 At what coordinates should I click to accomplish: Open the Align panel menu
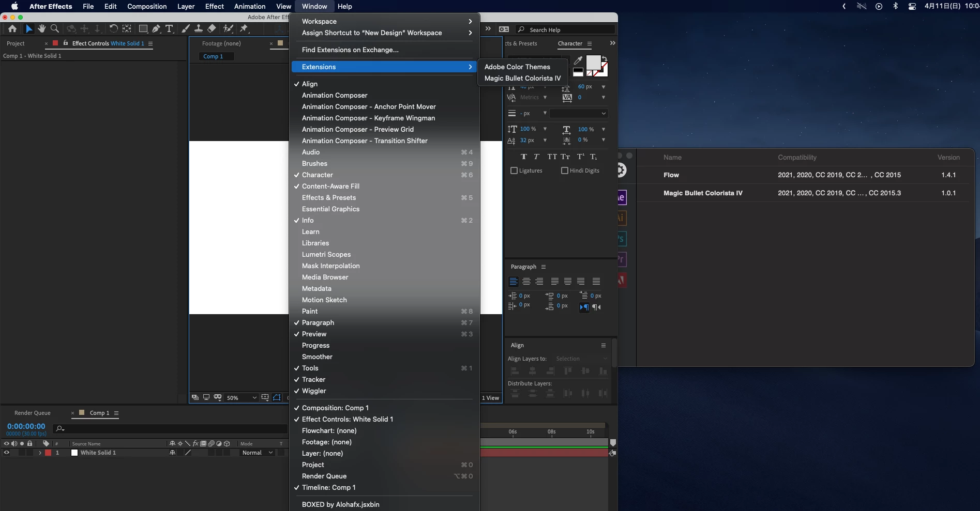(x=603, y=345)
